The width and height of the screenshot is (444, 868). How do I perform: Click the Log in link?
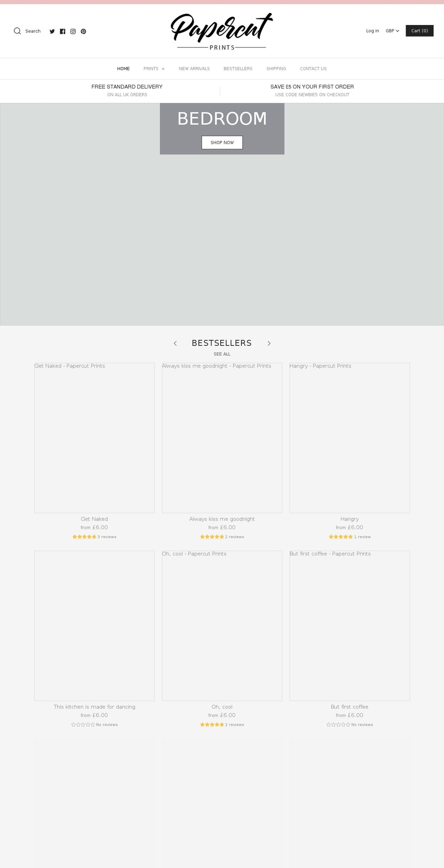click(x=372, y=31)
